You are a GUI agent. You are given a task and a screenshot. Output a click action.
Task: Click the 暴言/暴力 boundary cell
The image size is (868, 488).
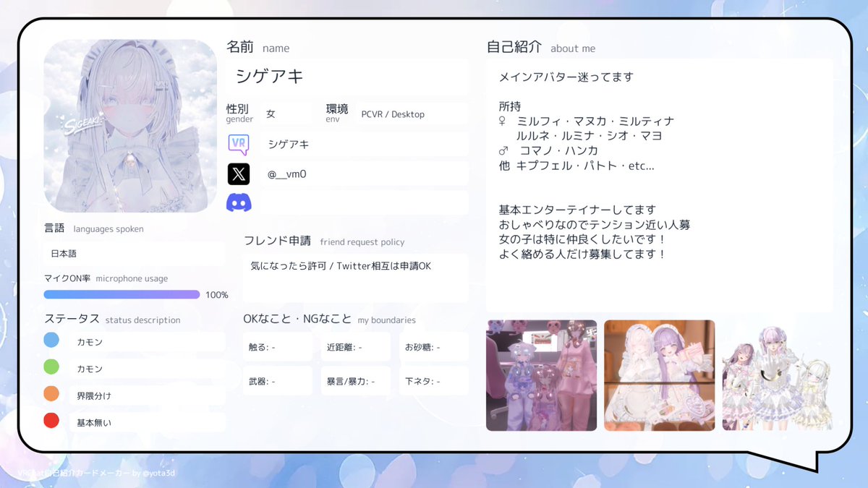click(356, 381)
